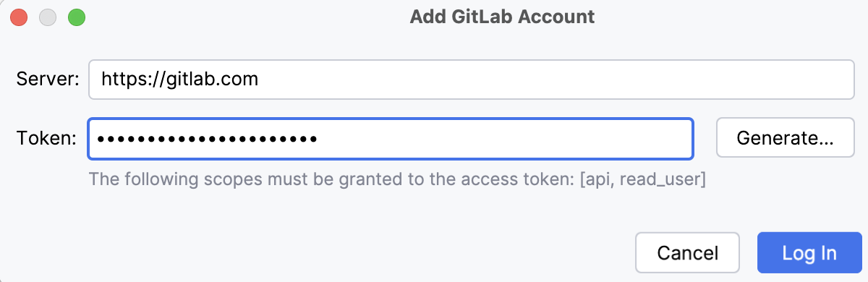The width and height of the screenshot is (868, 282).
Task: Place cursor after the last token dot
Action: 318,138
